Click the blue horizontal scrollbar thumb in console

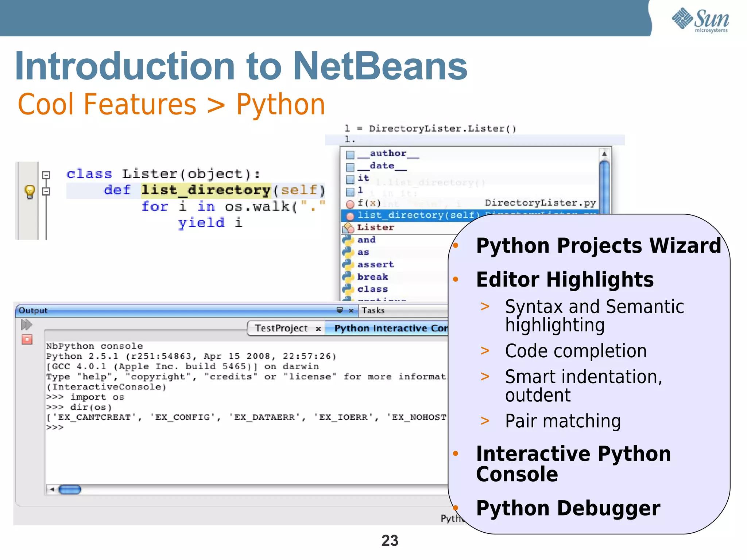(69, 489)
